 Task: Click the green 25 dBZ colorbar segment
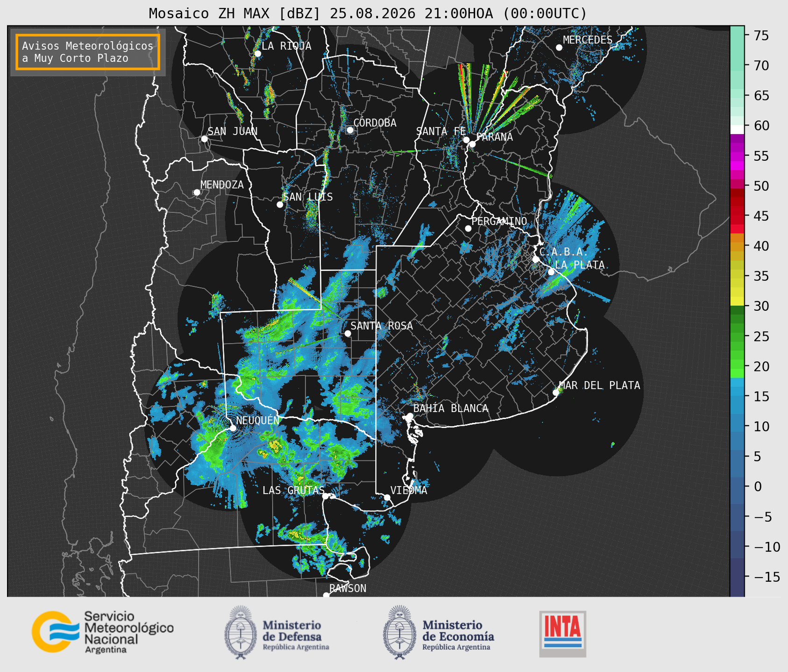737,336
